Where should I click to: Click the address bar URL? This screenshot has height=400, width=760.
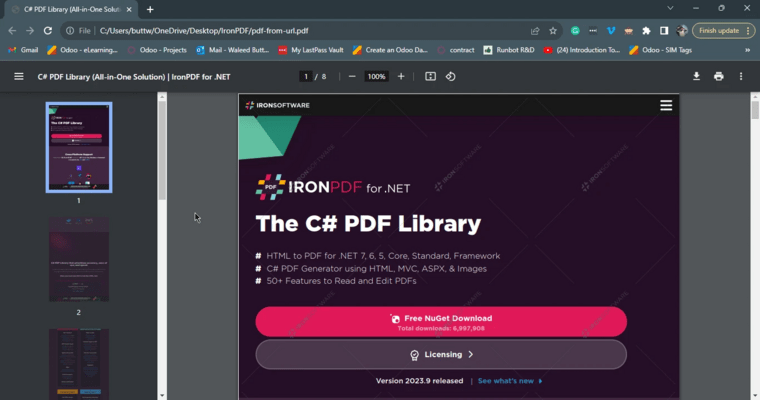pos(204,31)
